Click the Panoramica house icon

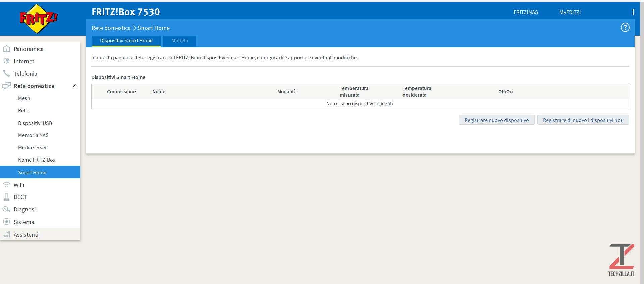(6, 49)
